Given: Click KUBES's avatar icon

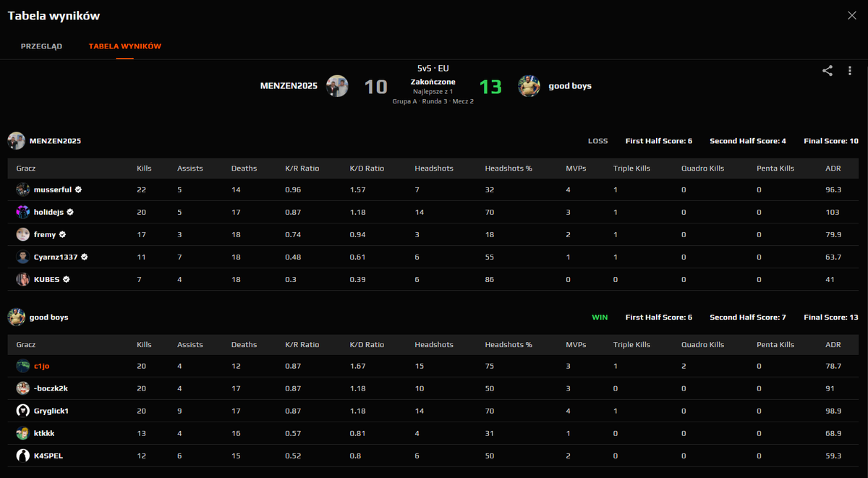Looking at the screenshot, I should [23, 279].
